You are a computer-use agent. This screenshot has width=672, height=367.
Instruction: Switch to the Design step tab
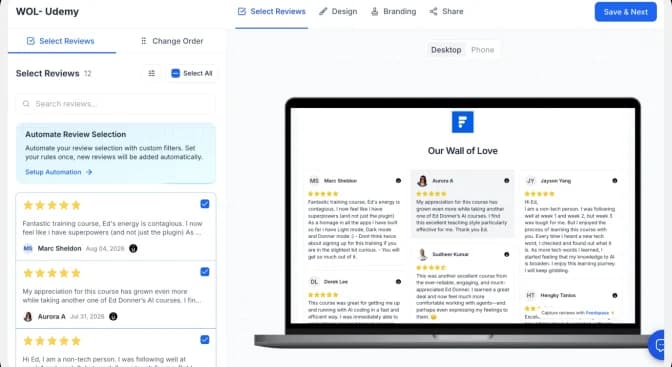tap(338, 12)
